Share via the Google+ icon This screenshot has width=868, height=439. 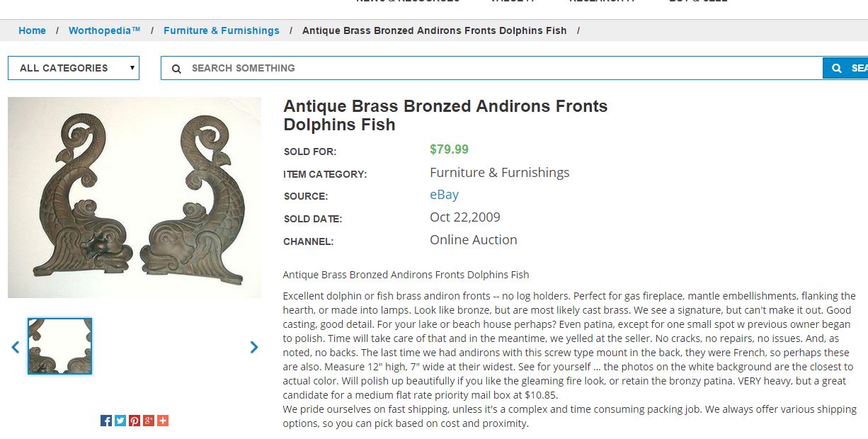coord(149,421)
